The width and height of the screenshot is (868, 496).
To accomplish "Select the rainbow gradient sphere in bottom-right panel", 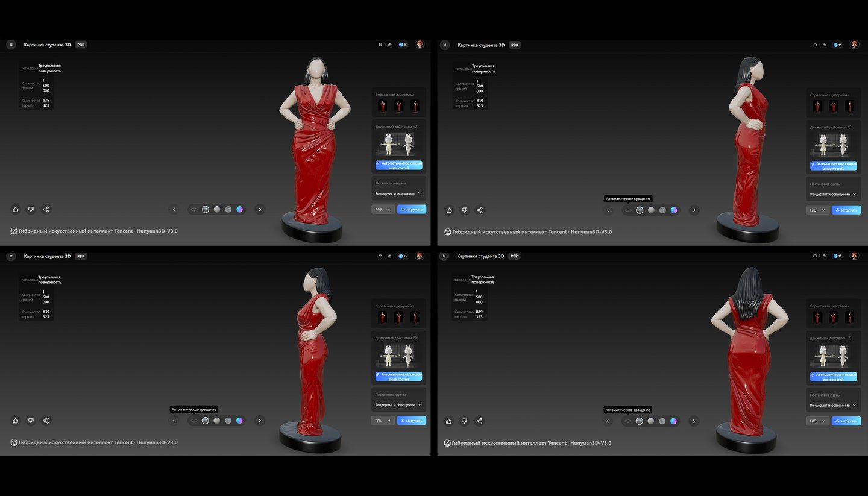I will click(x=673, y=421).
